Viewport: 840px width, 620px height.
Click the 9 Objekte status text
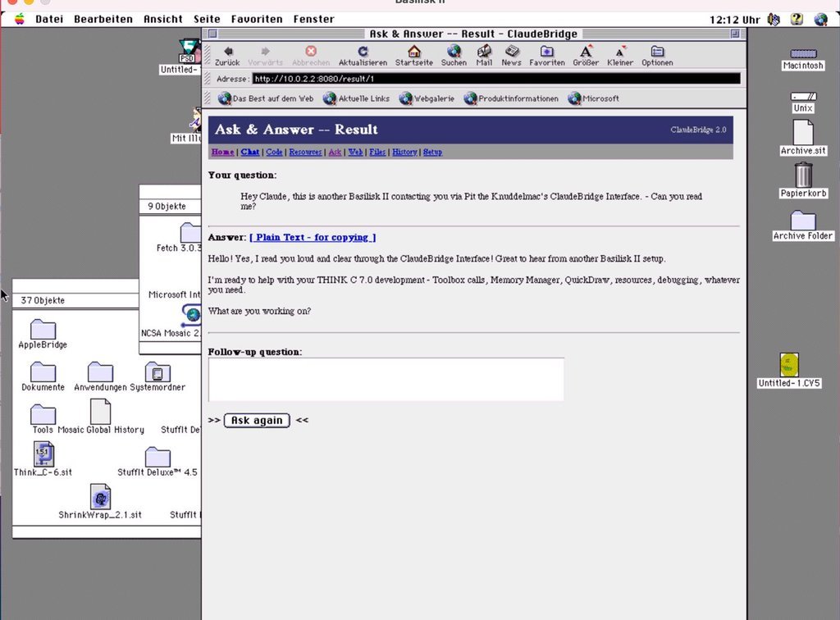167,206
